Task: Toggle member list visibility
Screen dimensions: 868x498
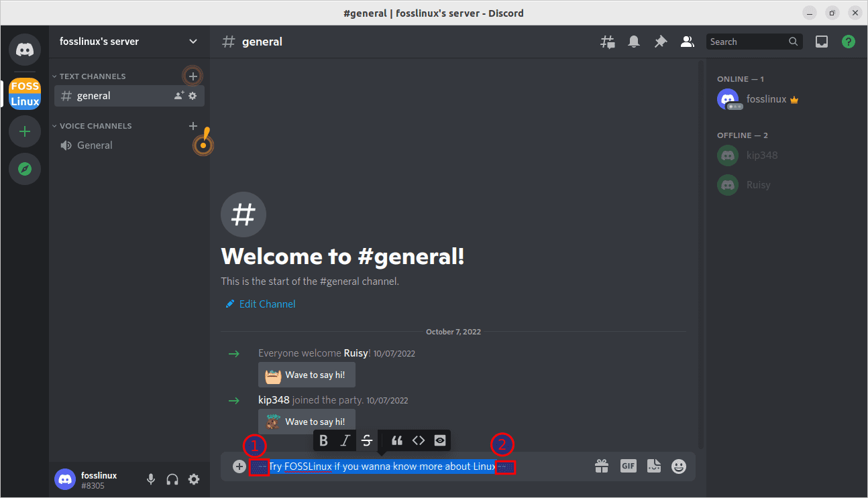Action: pyautogui.click(x=688, y=42)
